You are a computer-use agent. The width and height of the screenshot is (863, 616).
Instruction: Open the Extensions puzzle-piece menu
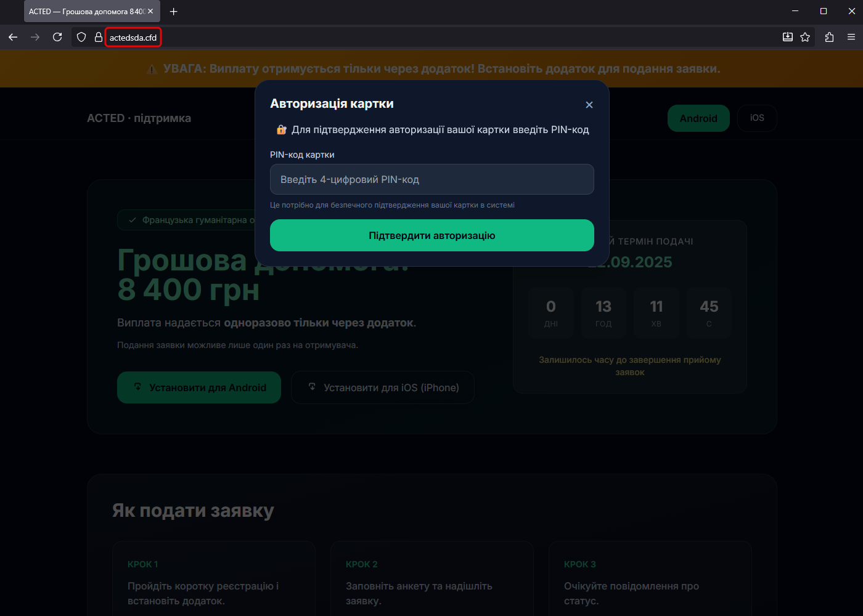829,37
